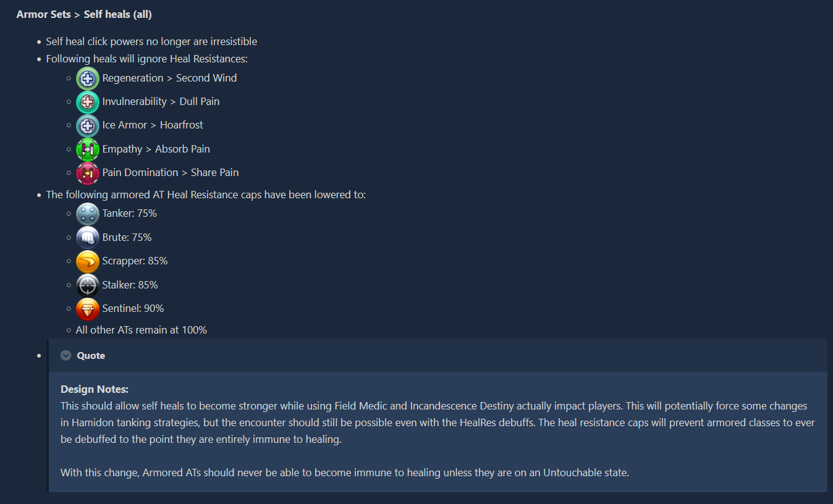Click the Stalker archetype crosshair icon
833x504 pixels.
point(88,285)
